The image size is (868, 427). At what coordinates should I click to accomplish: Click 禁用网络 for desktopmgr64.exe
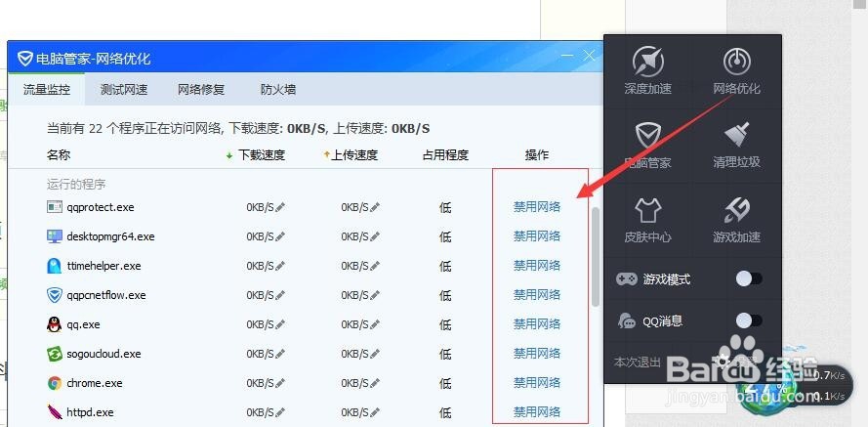click(537, 236)
